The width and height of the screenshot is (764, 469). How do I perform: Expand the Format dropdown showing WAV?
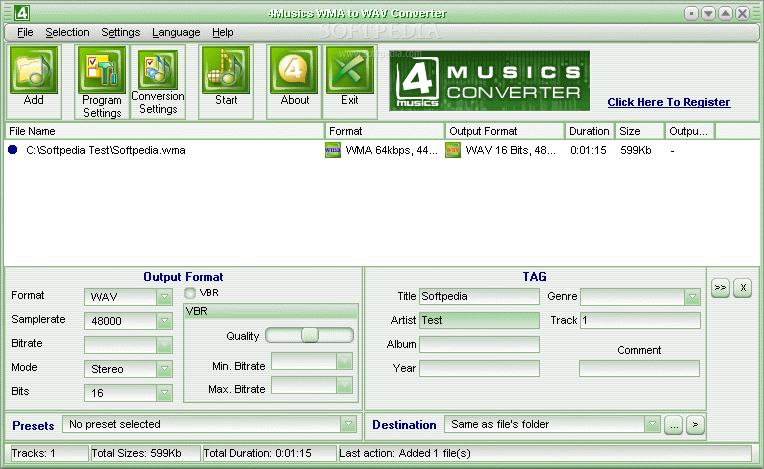point(164,297)
